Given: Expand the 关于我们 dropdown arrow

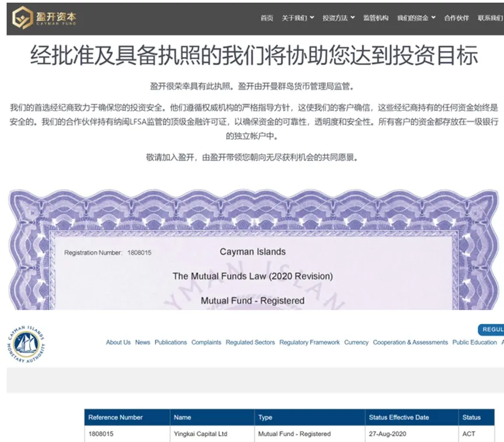Looking at the screenshot, I should pos(312,17).
